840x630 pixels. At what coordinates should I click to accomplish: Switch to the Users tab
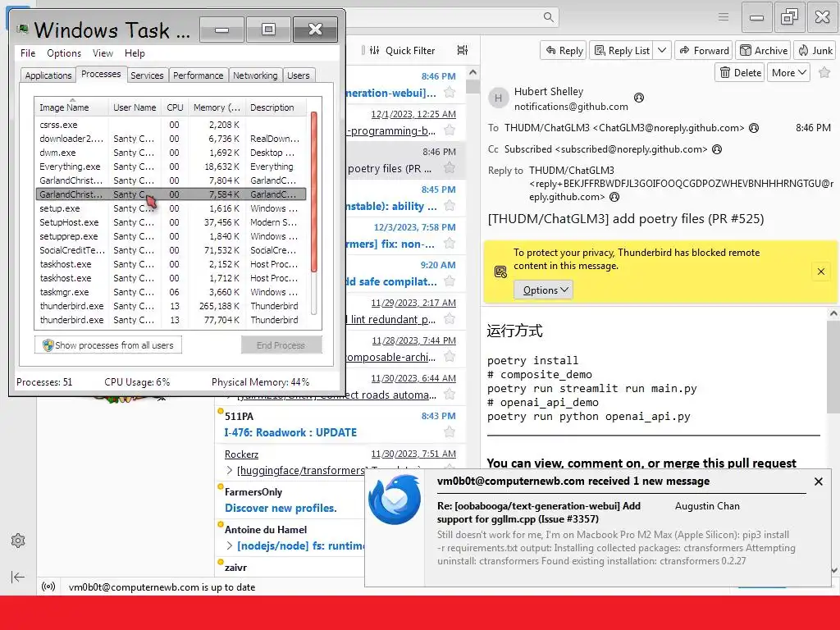pos(298,75)
